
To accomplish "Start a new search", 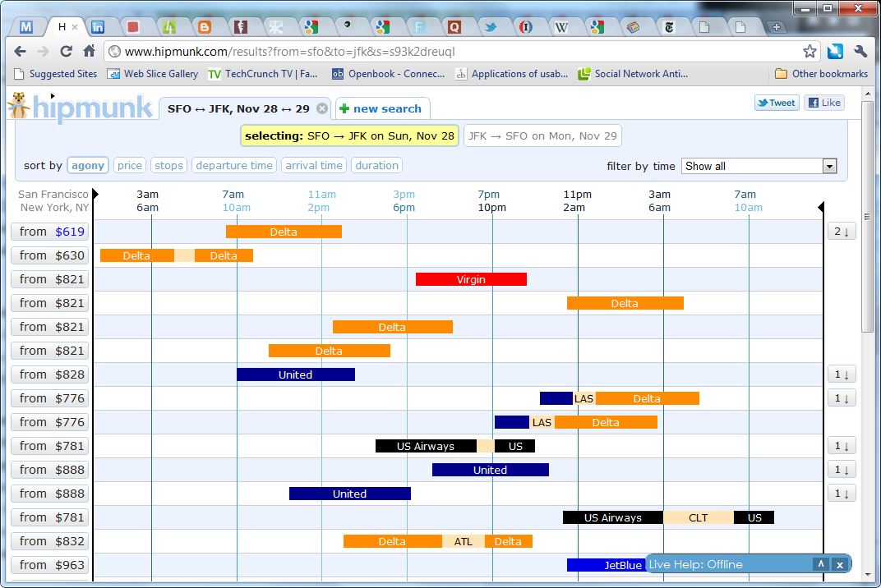I will 382,108.
